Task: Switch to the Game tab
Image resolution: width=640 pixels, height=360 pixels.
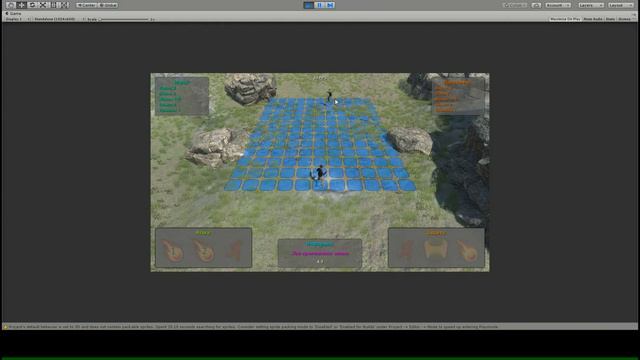Action: point(13,13)
